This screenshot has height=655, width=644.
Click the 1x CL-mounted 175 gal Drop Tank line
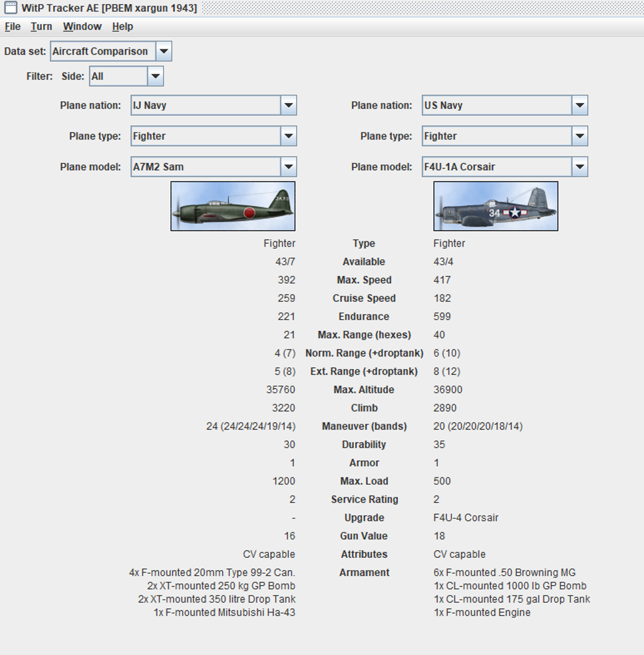point(512,599)
